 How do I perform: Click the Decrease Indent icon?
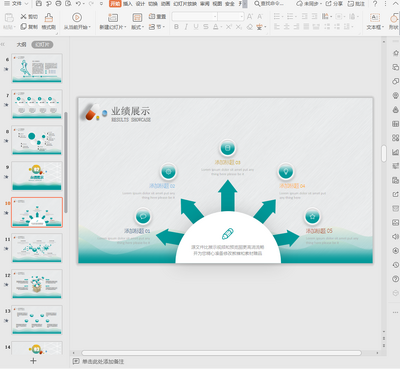(304, 16)
